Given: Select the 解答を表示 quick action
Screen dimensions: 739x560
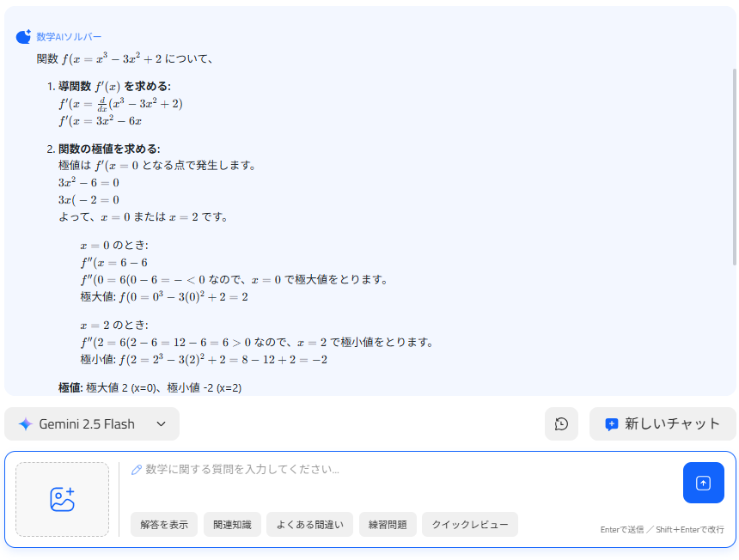Looking at the screenshot, I should click(164, 524).
